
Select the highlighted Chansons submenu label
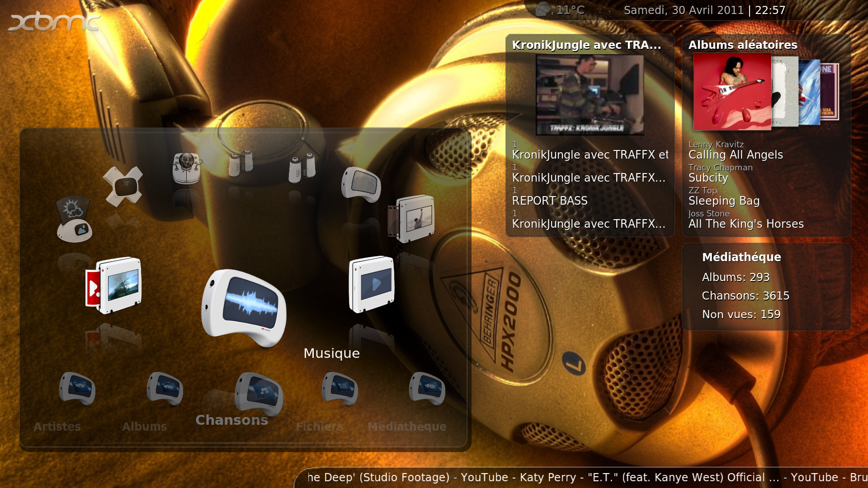(232, 420)
